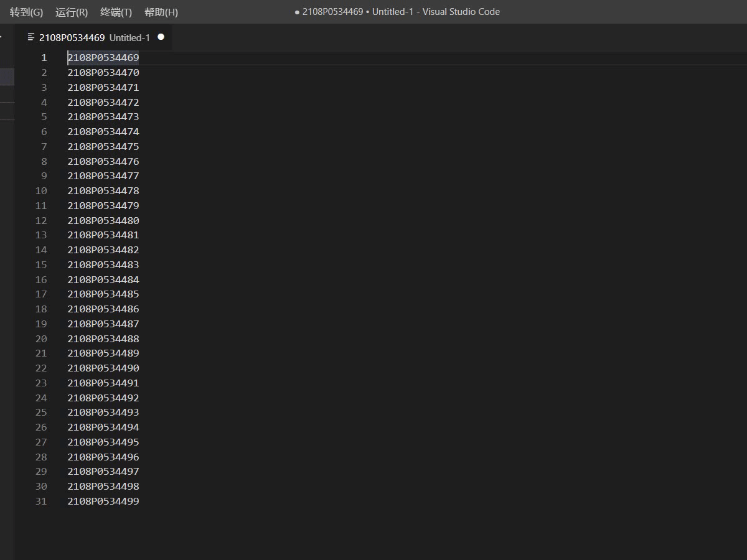Place cursor in text 2108P0534470
Viewport: 747px width, 560px height.
click(x=103, y=73)
